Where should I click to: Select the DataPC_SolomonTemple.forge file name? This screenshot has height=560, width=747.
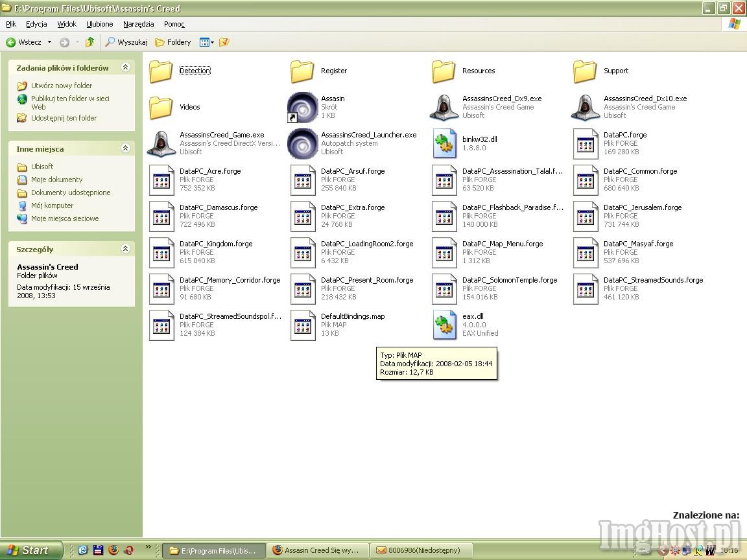(x=510, y=280)
